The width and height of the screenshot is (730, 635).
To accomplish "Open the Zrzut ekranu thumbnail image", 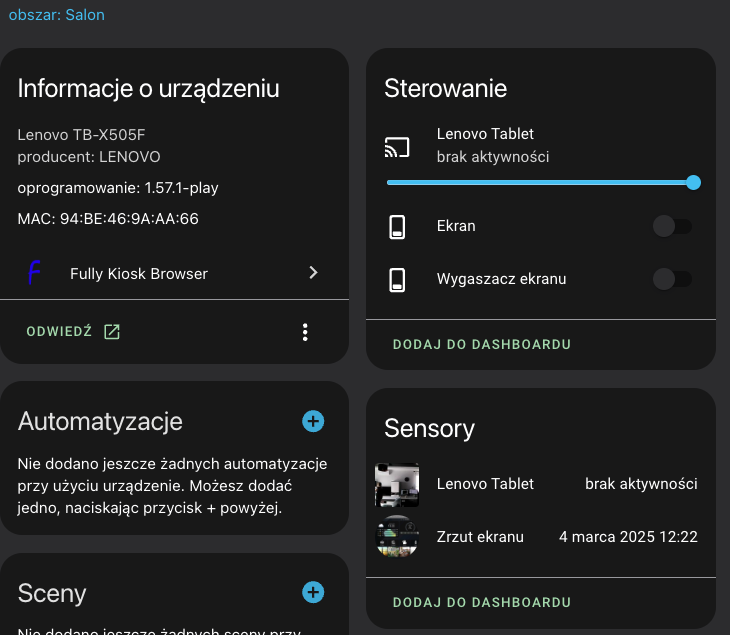I will point(397,537).
